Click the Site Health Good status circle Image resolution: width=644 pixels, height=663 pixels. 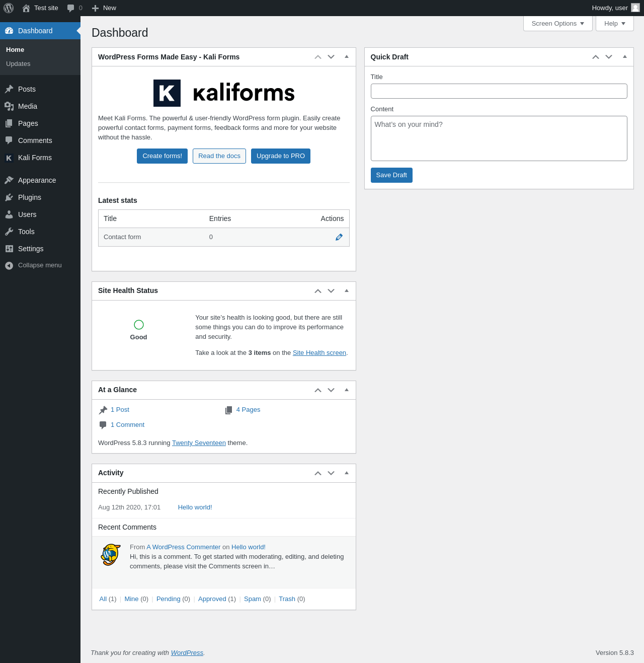point(139,325)
